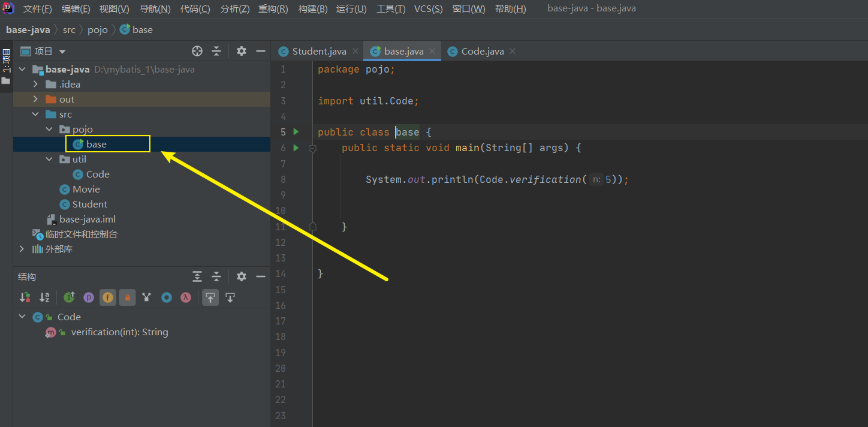Click the run gutter arrow on line 6
This screenshot has width=868, height=427.
(296, 148)
